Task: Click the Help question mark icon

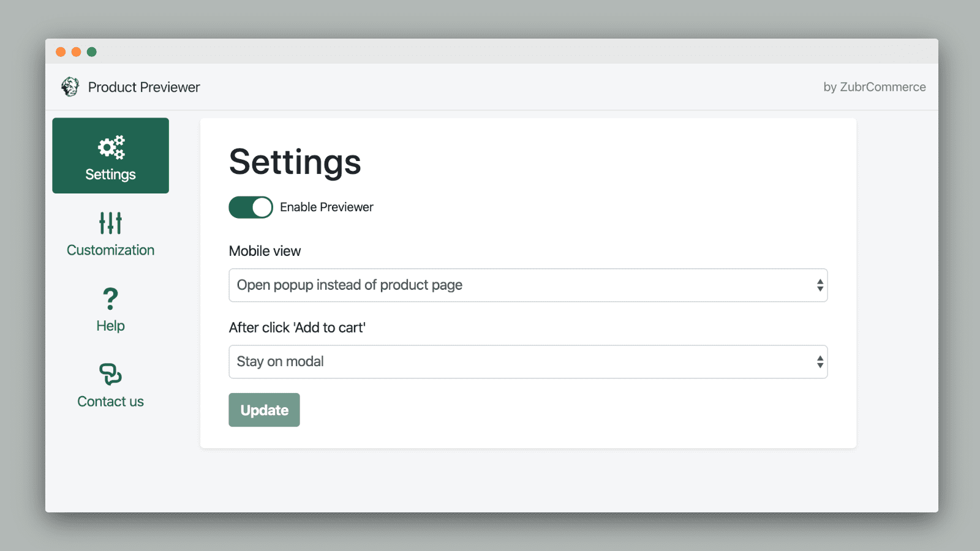Action: 110,299
